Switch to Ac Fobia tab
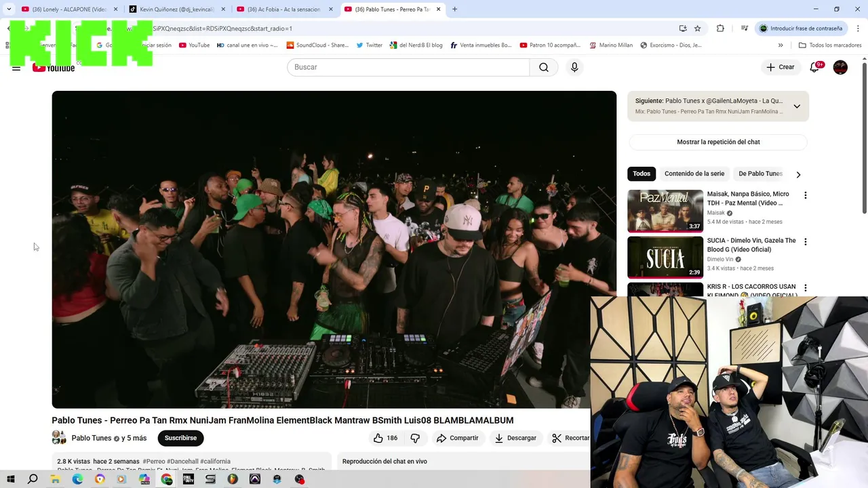Image resolution: width=868 pixels, height=488 pixels. click(283, 9)
